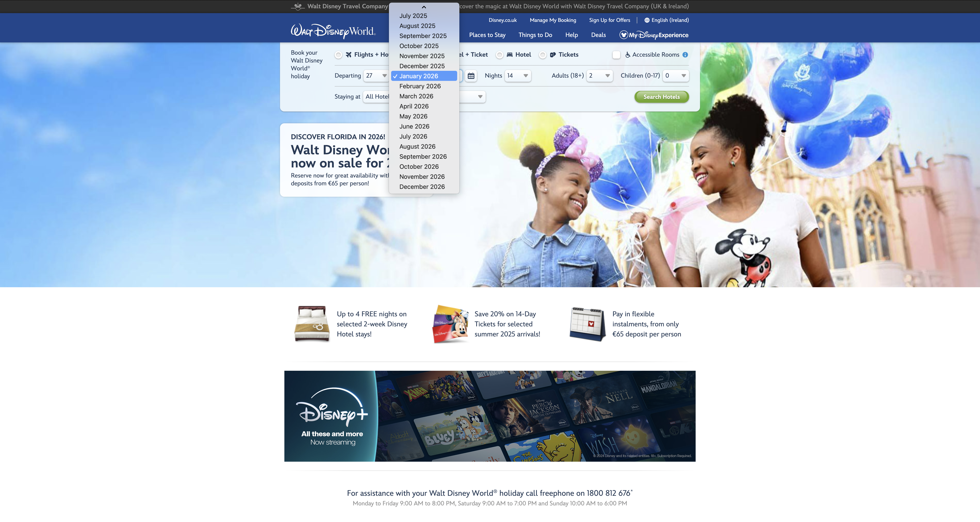Image resolution: width=980 pixels, height=522 pixels.
Task: Click the castle Tickets icon
Action: [x=553, y=55]
